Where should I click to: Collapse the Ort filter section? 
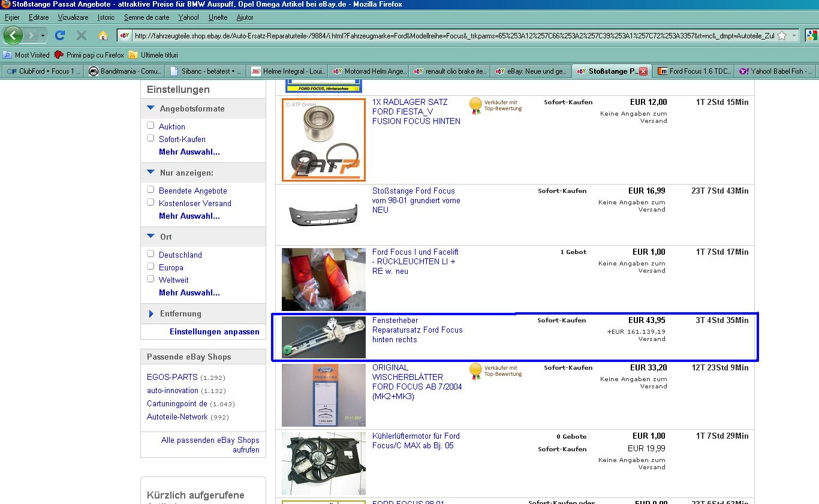(151, 237)
